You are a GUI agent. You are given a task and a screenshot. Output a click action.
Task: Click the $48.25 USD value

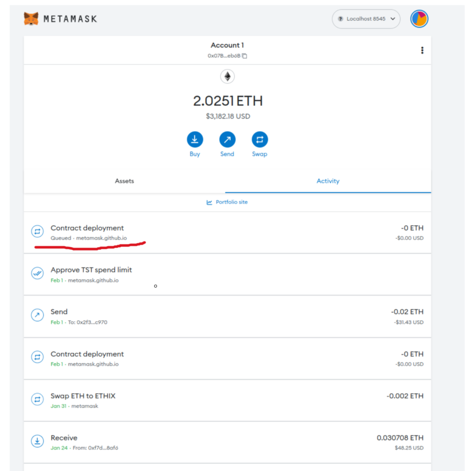click(409, 448)
